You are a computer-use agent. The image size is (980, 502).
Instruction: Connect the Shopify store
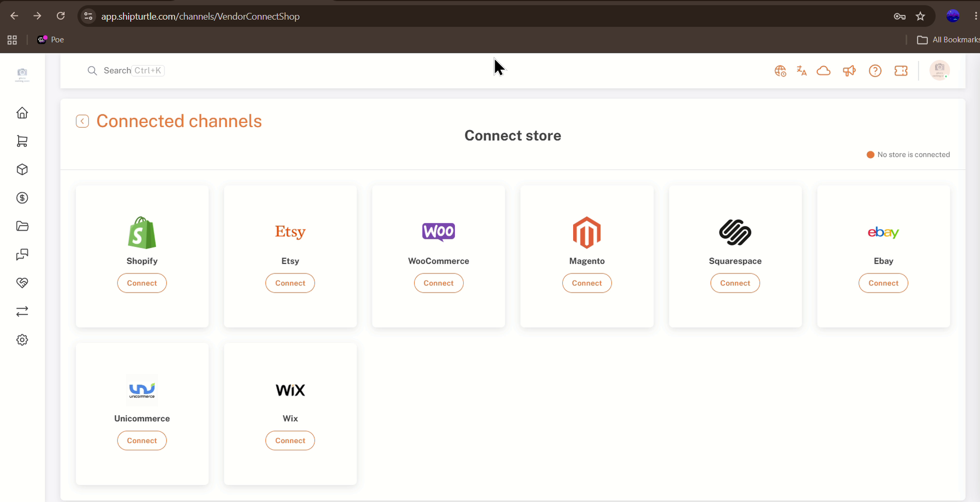(x=142, y=283)
